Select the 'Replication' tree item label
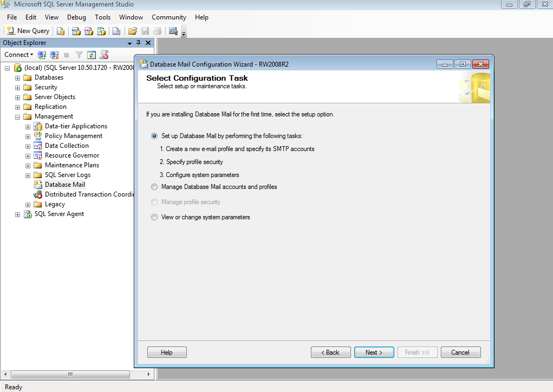The image size is (553, 392). coord(50,107)
